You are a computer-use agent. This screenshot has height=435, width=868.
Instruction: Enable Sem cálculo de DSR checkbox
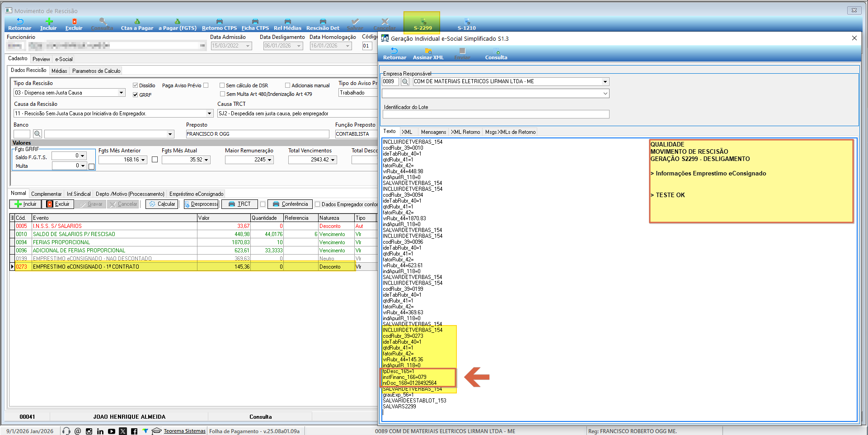pos(222,85)
